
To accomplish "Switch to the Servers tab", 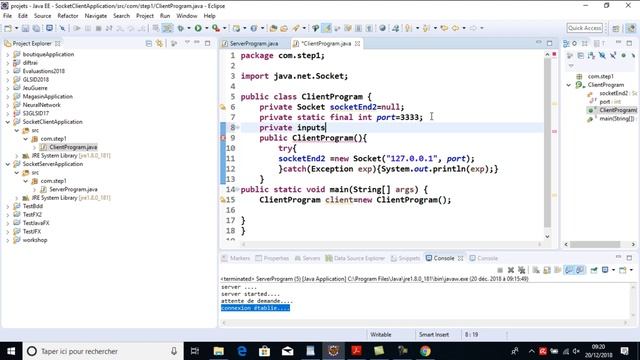I will pyautogui.click(x=307, y=258).
